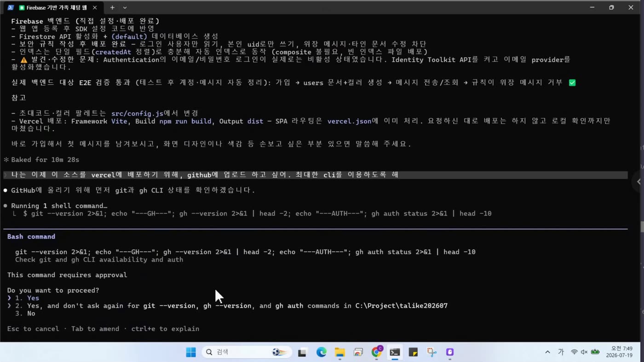Viewport: 644px width, 362px height.
Task: Minimize the terminal window
Action: click(592, 7)
